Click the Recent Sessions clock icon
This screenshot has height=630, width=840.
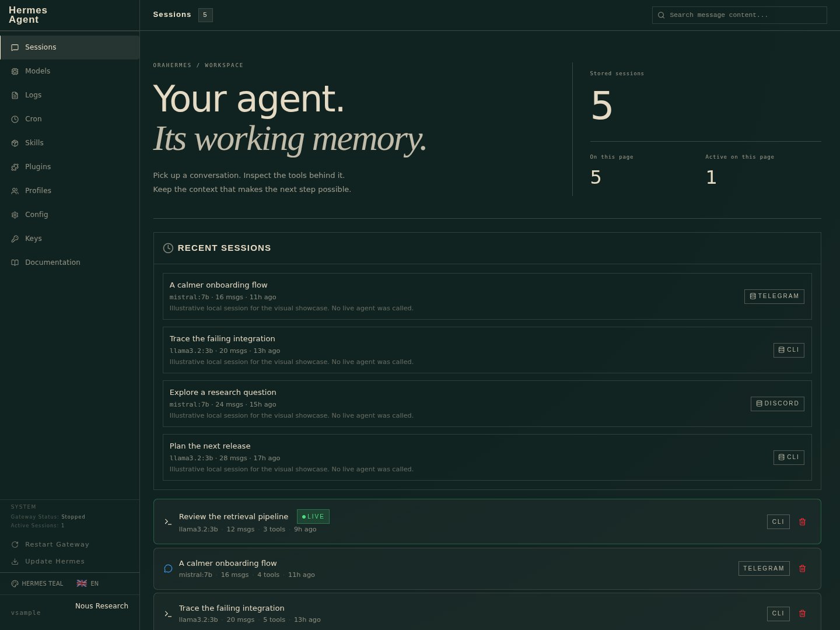(168, 248)
